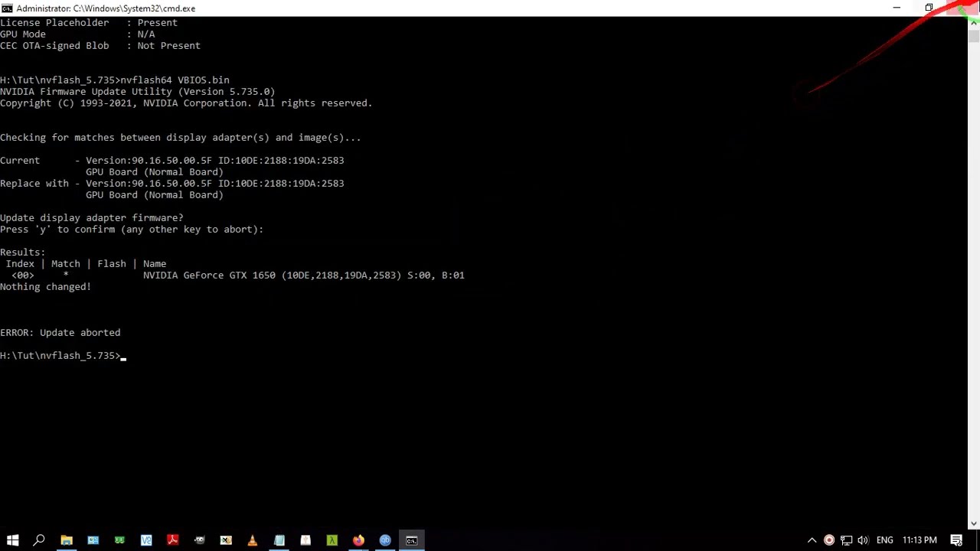Open the green chip taskbar icon

tap(119, 540)
